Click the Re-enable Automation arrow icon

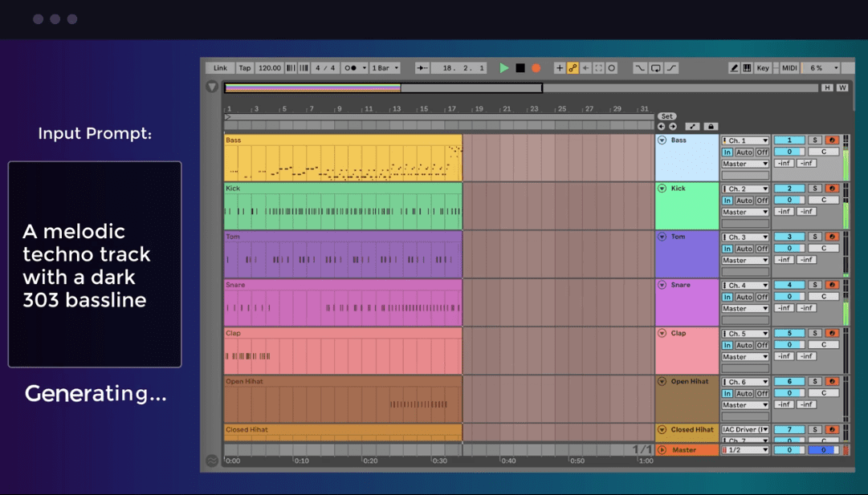585,68
